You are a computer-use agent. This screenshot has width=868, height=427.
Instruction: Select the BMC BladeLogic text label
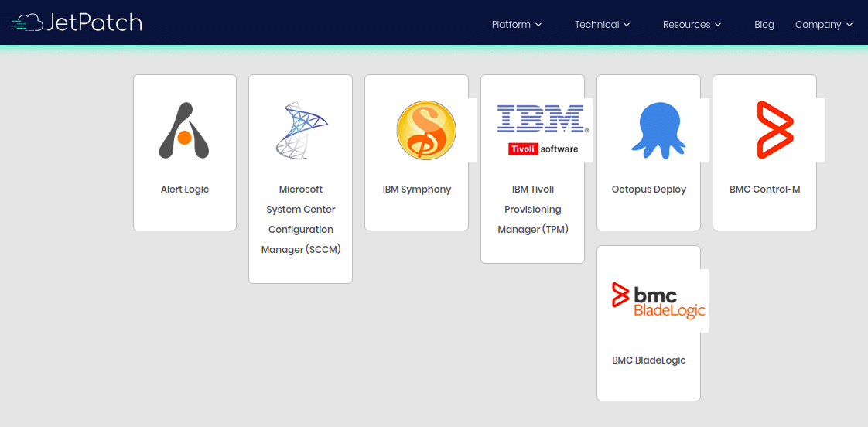(x=649, y=360)
